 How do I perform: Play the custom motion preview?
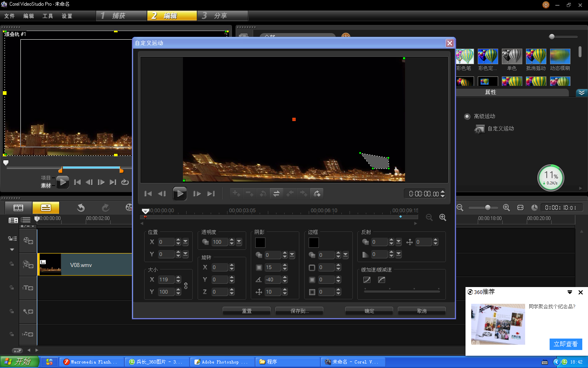[x=180, y=193]
